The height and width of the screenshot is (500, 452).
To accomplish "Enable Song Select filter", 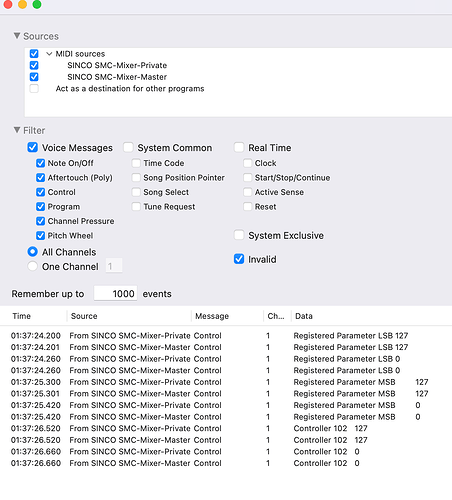I will tap(136, 192).
